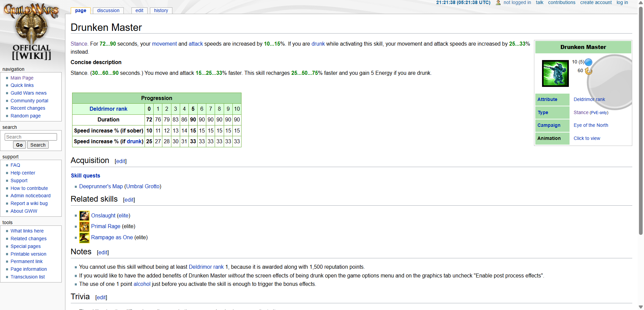Click the Guild Wars Official Wiki logo
Image resolution: width=644 pixels, height=310 pixels.
coord(32,32)
